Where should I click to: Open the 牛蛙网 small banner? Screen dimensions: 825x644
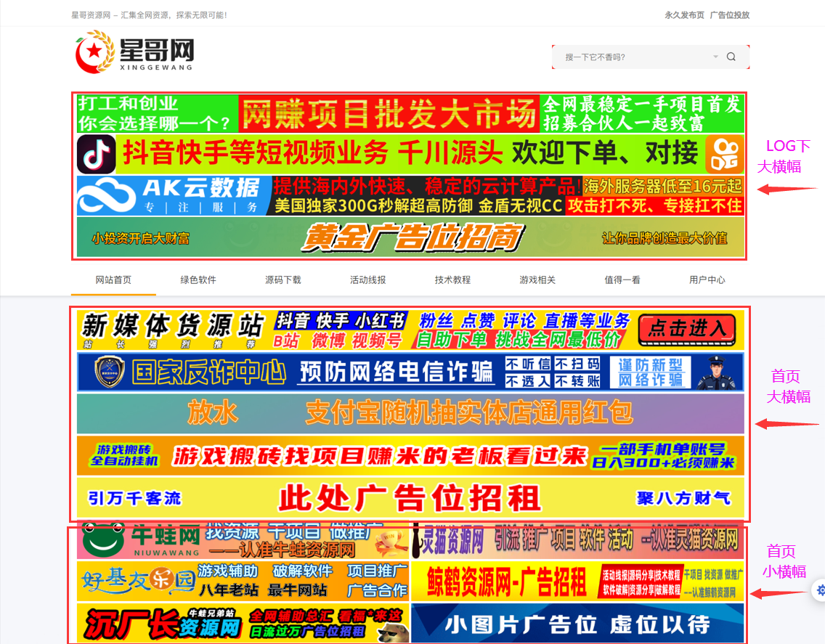click(x=243, y=540)
